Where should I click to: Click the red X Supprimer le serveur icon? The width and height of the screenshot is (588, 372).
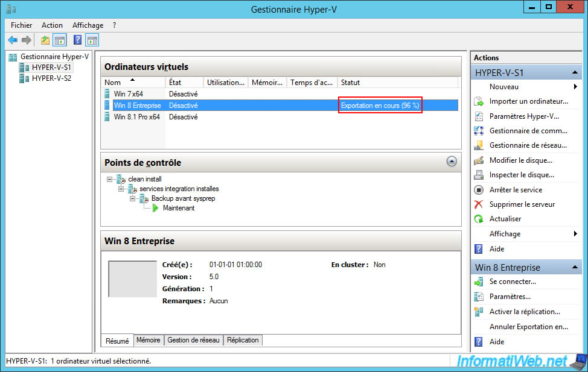(x=479, y=204)
